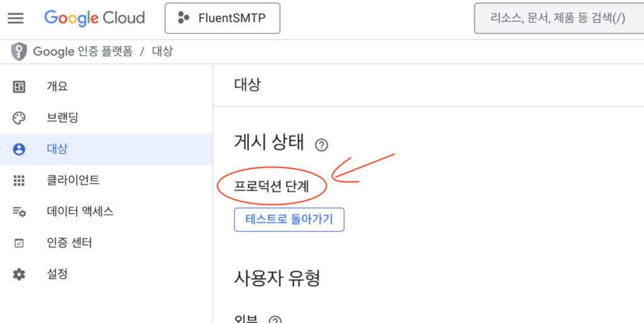Viewport: 644px width, 323px height.
Task: Click the 클라이언트 grid icon
Action: tap(19, 181)
